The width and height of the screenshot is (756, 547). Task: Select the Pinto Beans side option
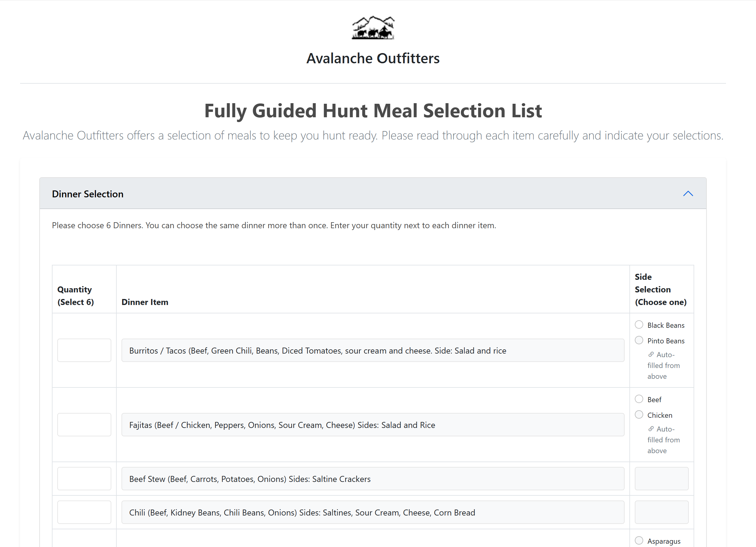[639, 340]
